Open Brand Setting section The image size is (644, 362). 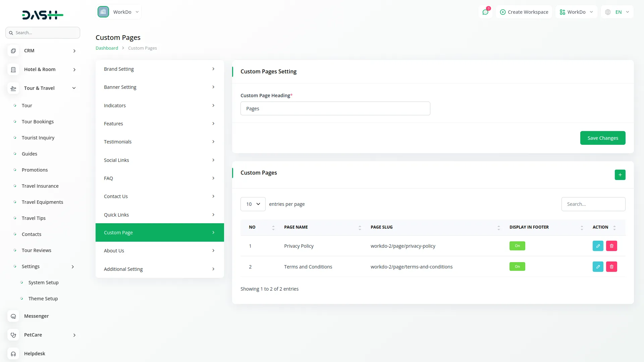pyautogui.click(x=160, y=69)
